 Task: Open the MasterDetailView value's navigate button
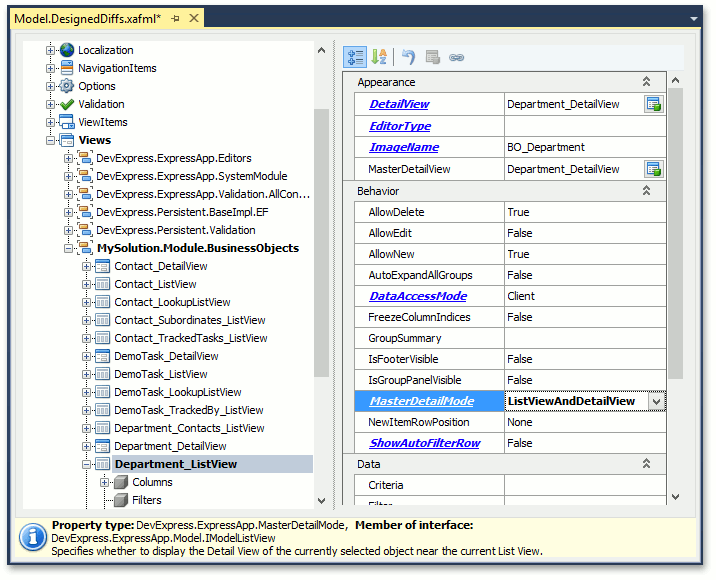tap(653, 169)
